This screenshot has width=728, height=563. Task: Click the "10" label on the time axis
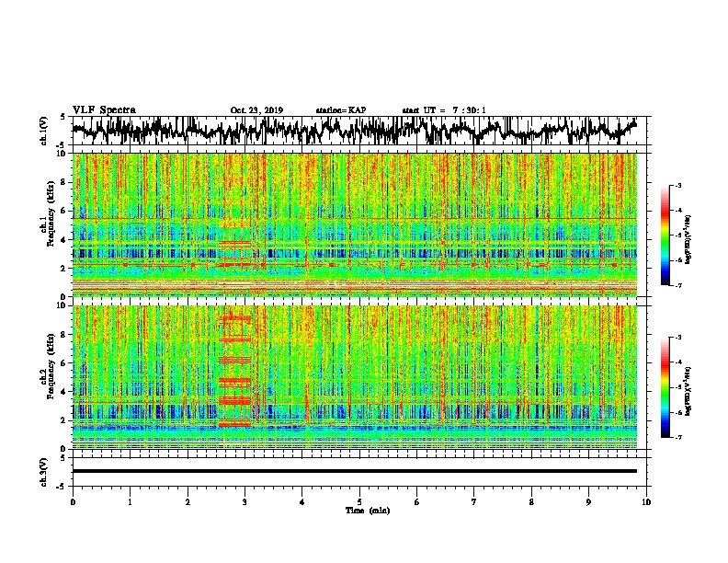pyautogui.click(x=646, y=502)
